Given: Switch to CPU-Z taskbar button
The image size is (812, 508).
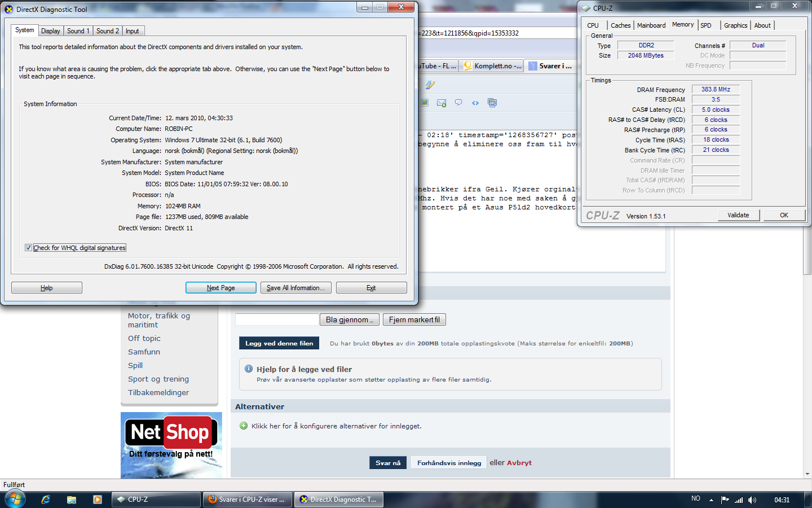Looking at the screenshot, I should pyautogui.click(x=157, y=500).
